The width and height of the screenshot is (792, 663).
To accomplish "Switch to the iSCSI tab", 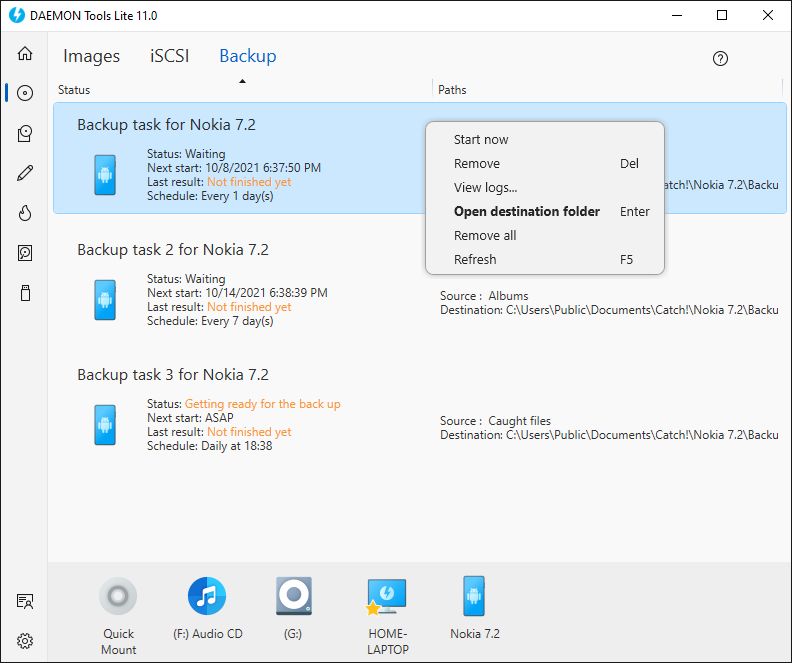I will [170, 56].
